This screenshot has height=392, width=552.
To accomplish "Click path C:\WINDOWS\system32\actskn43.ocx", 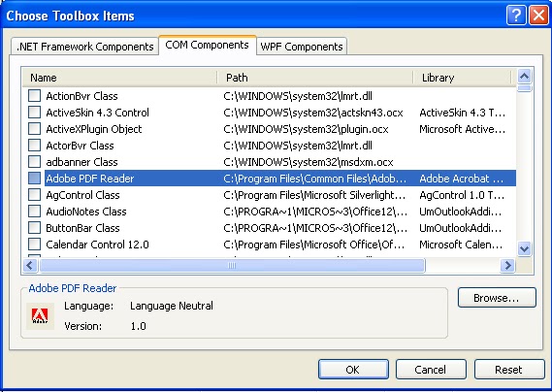I will [x=313, y=113].
